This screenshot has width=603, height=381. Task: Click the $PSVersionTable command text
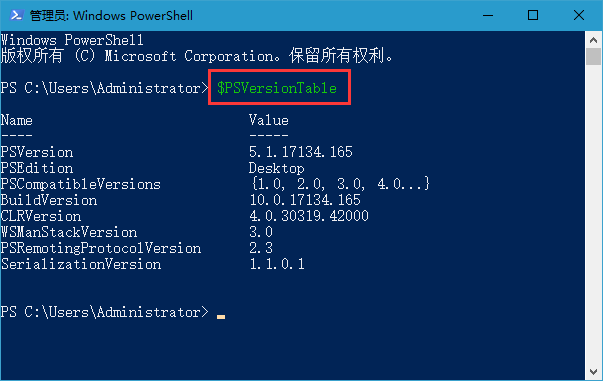(277, 88)
